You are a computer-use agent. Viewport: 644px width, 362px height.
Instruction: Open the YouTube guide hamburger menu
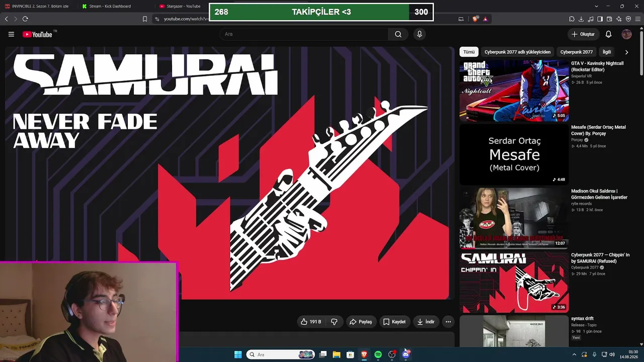(x=11, y=34)
